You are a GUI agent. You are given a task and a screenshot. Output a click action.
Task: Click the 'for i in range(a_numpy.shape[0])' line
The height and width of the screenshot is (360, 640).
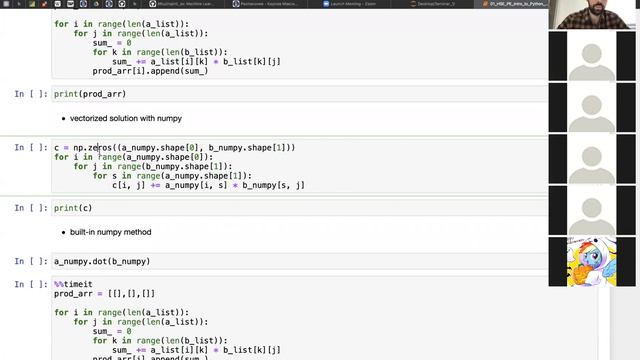[133, 157]
